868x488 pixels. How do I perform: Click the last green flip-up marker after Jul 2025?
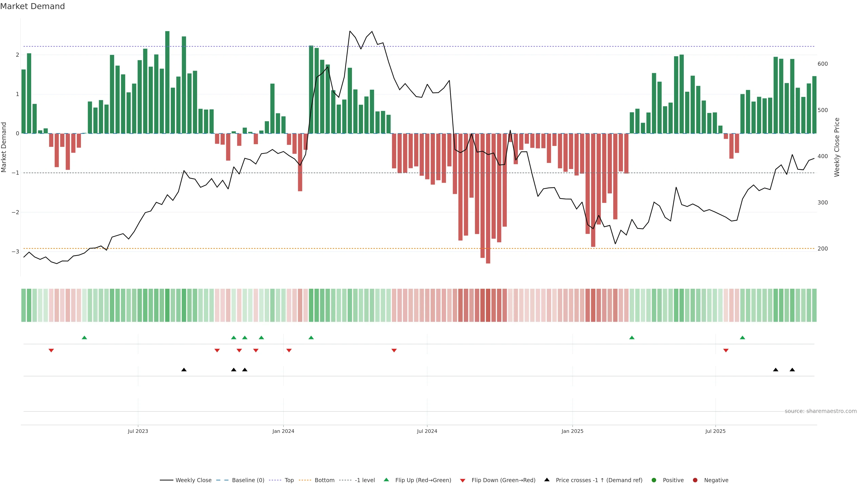pos(742,338)
